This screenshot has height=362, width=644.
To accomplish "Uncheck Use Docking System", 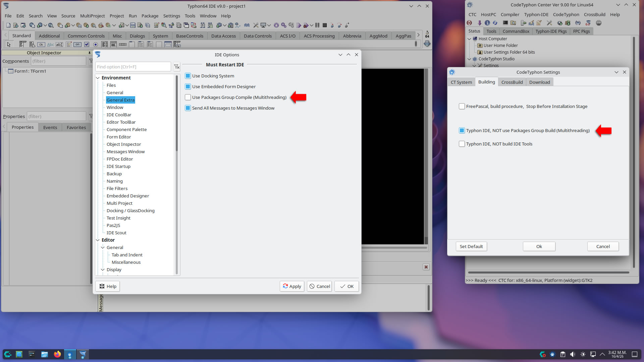I will [x=188, y=76].
